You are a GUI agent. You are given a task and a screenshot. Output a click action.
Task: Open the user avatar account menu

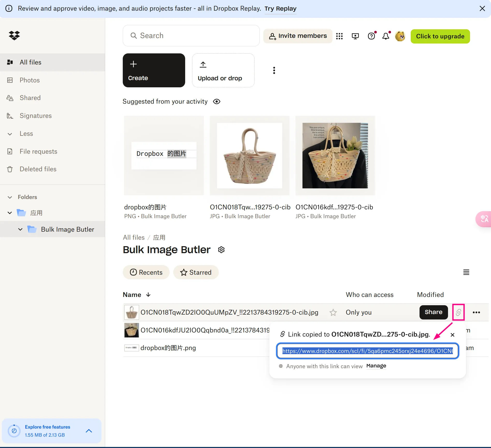tap(400, 36)
